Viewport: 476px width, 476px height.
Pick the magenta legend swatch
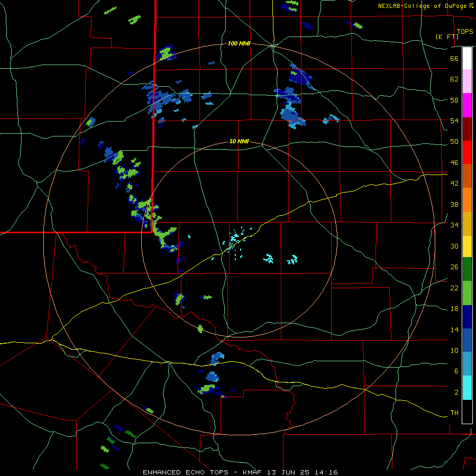coord(467,105)
